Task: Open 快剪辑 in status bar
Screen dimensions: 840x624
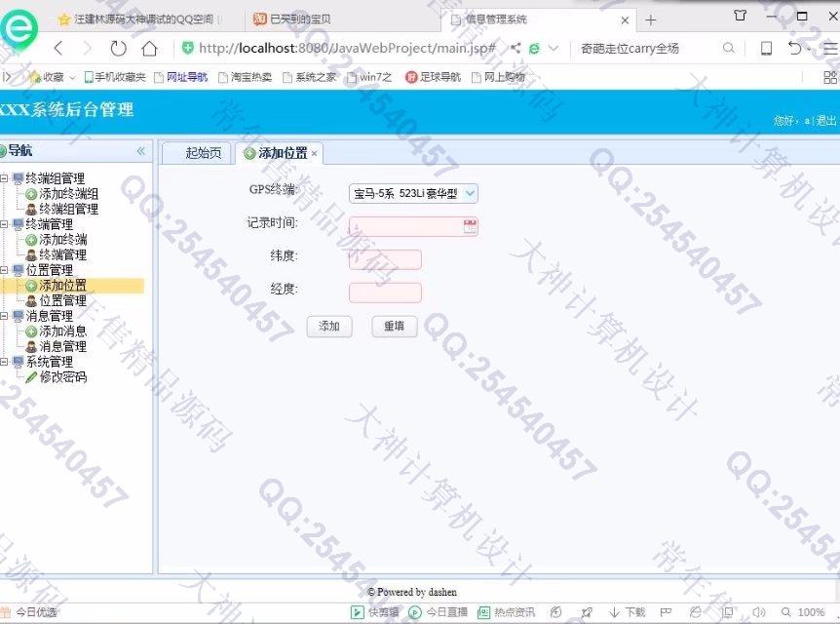Action: 375,611
